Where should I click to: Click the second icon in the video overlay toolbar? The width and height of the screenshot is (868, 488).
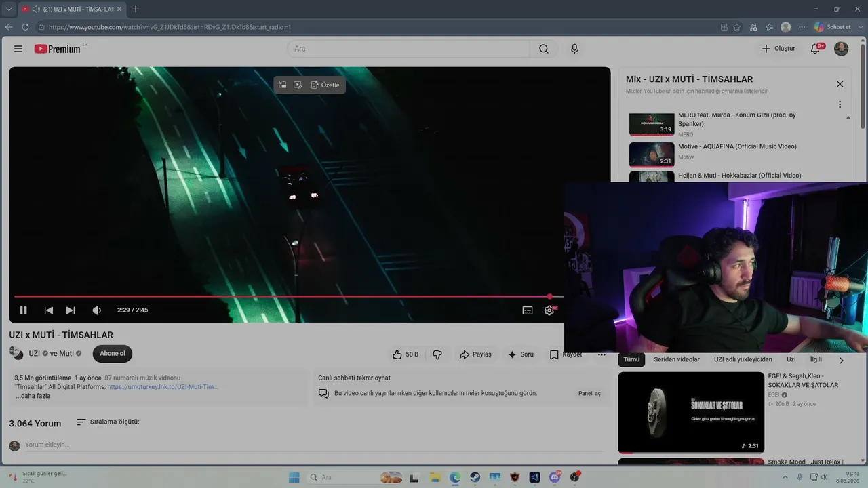(298, 85)
